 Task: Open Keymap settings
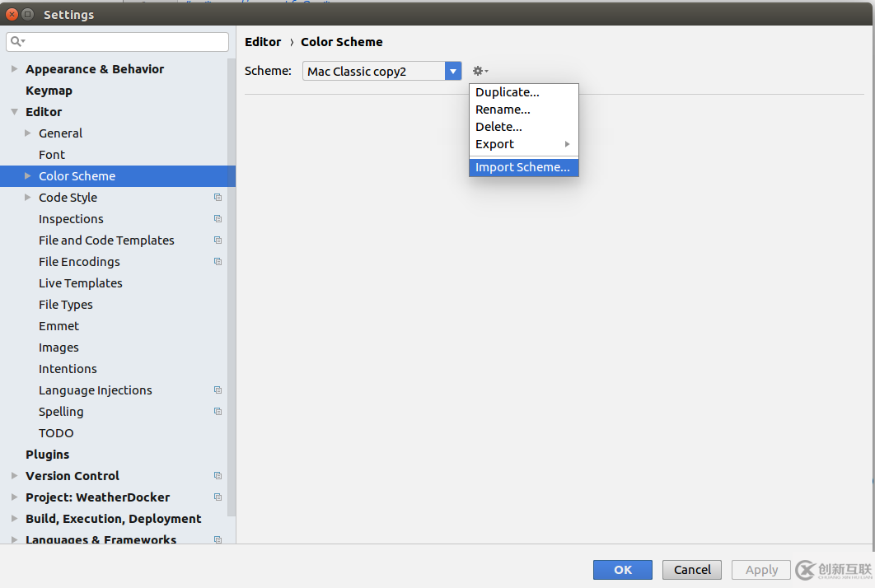pyautogui.click(x=49, y=91)
